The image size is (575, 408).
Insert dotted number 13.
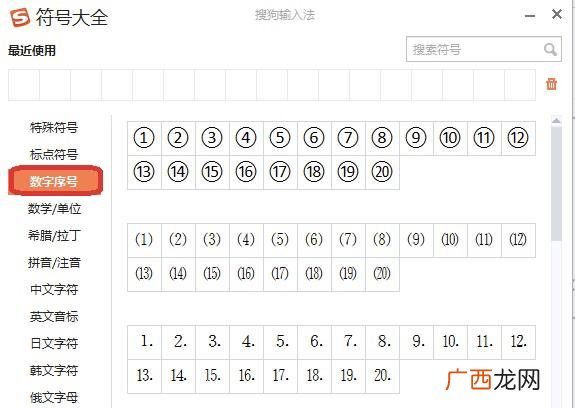(144, 376)
